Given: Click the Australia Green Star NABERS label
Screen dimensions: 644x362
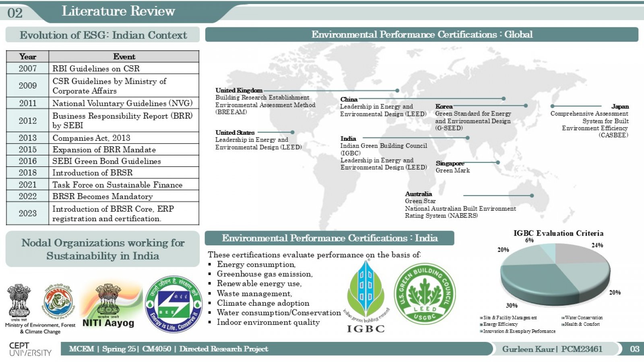Looking at the screenshot, I should click(x=460, y=205).
